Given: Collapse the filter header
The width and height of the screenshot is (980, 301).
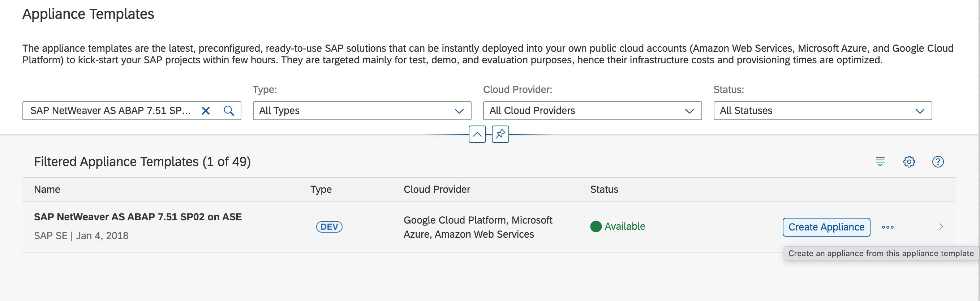Looking at the screenshot, I should pos(477,135).
